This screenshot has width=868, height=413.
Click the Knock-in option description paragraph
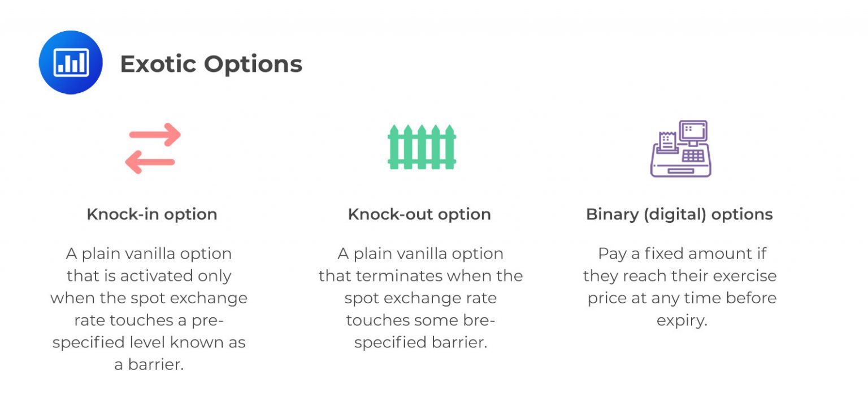(x=149, y=309)
